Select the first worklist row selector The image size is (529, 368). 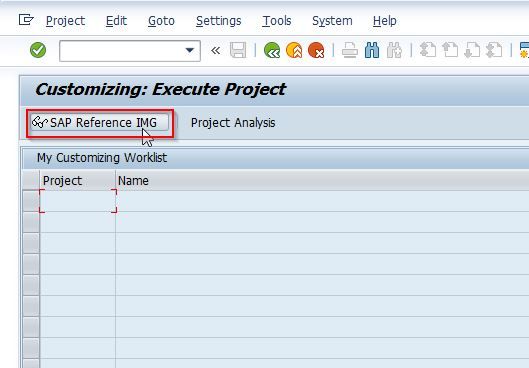(31, 201)
